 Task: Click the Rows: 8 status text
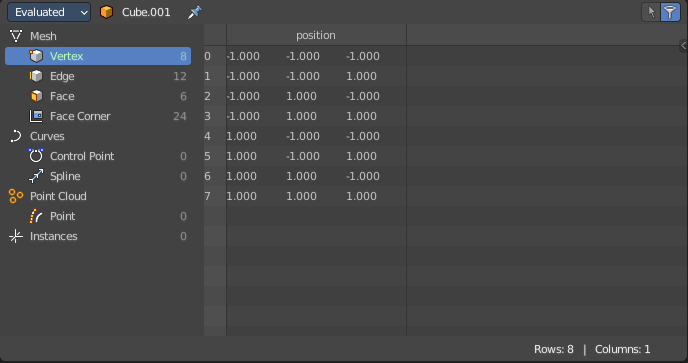pyautogui.click(x=553, y=349)
